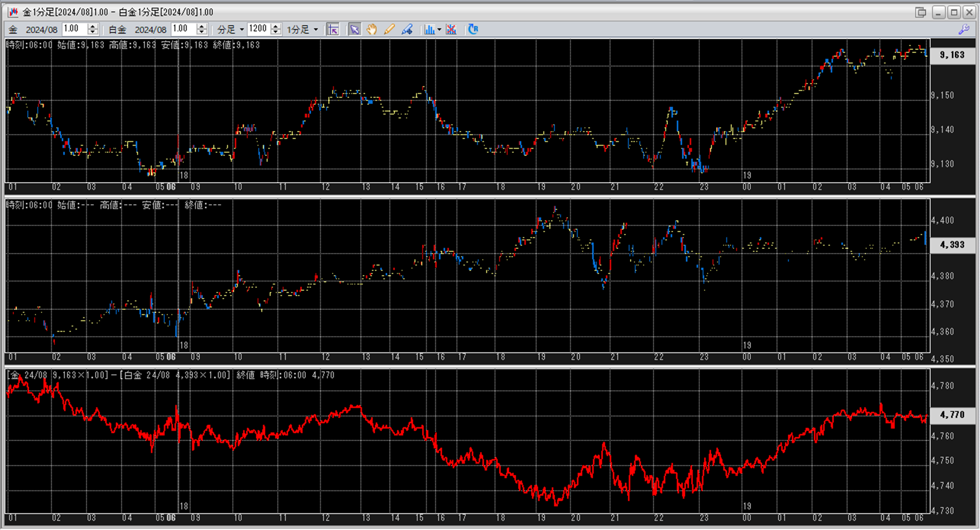Click the delete indicators icon with red X
This screenshot has width=980, height=530.
click(451, 30)
